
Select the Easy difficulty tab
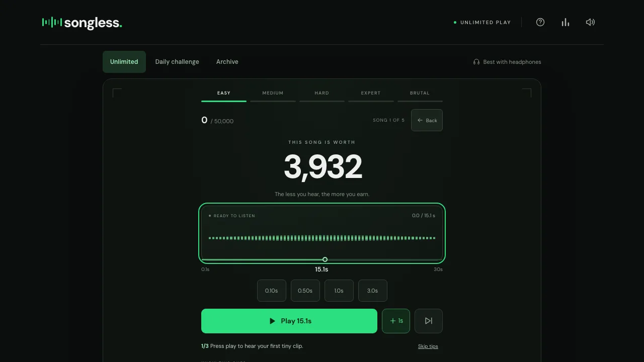pos(224,94)
